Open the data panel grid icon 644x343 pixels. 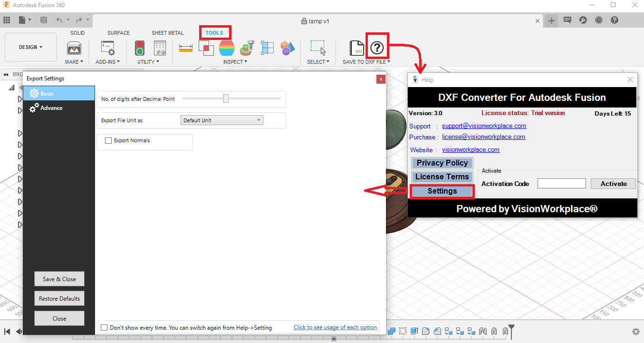(7, 20)
